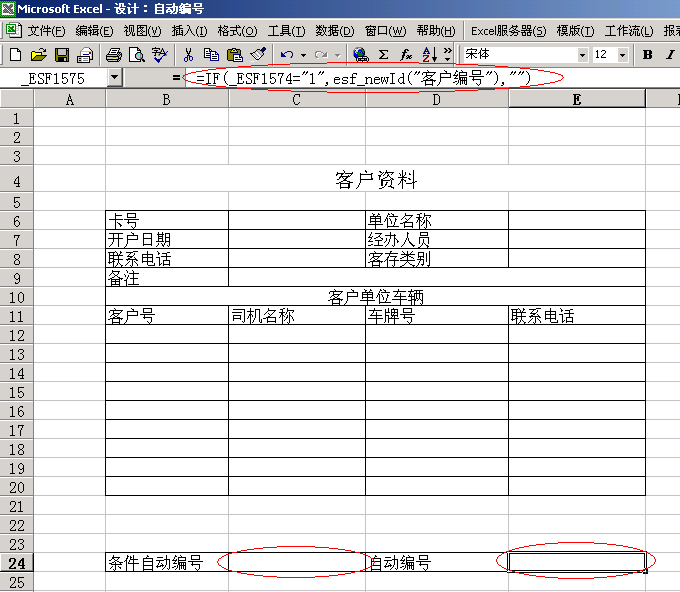
Task: Open the 文件(F) menu
Action: tap(46, 31)
